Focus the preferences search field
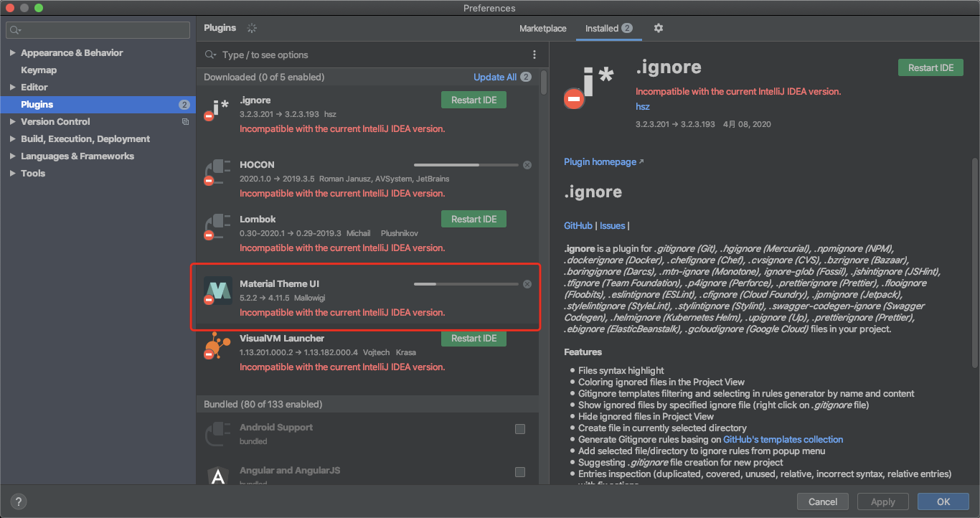This screenshot has width=980, height=518. tap(98, 30)
